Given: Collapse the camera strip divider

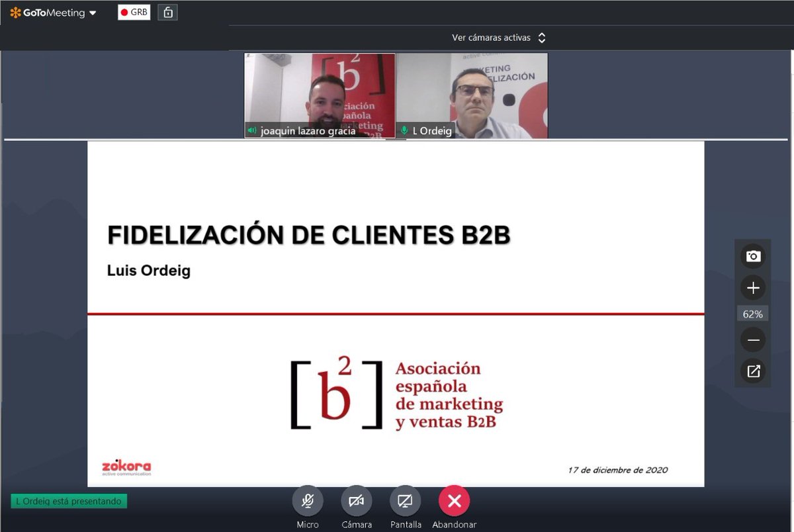Looking at the screenshot, I should point(396,138).
